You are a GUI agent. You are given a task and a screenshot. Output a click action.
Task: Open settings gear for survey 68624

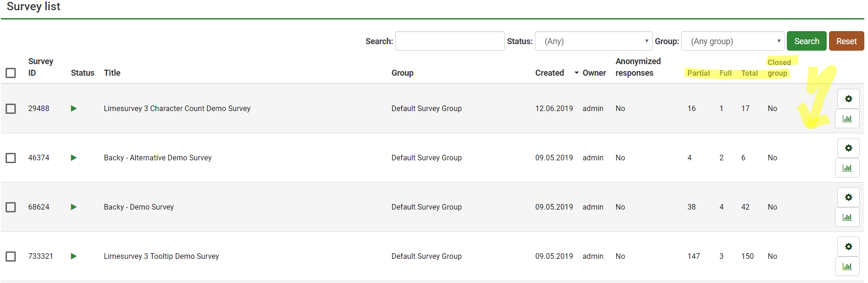click(848, 197)
